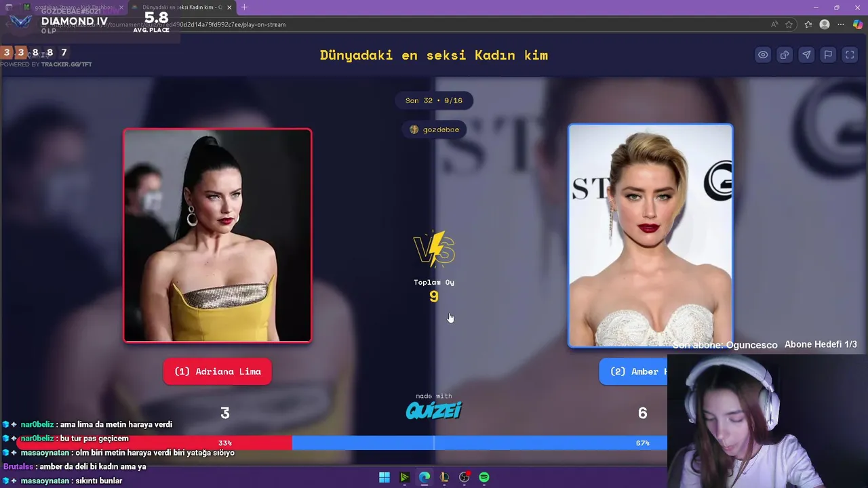Open the green arrow app in taskbar
This screenshot has height=488, width=868.
click(x=404, y=477)
